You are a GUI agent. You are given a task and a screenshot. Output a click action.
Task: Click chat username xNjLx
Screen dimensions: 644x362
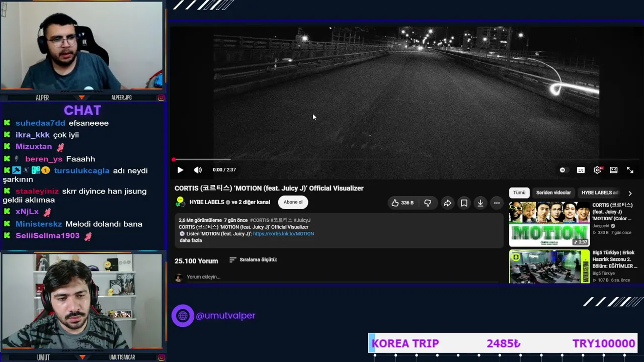27,212
